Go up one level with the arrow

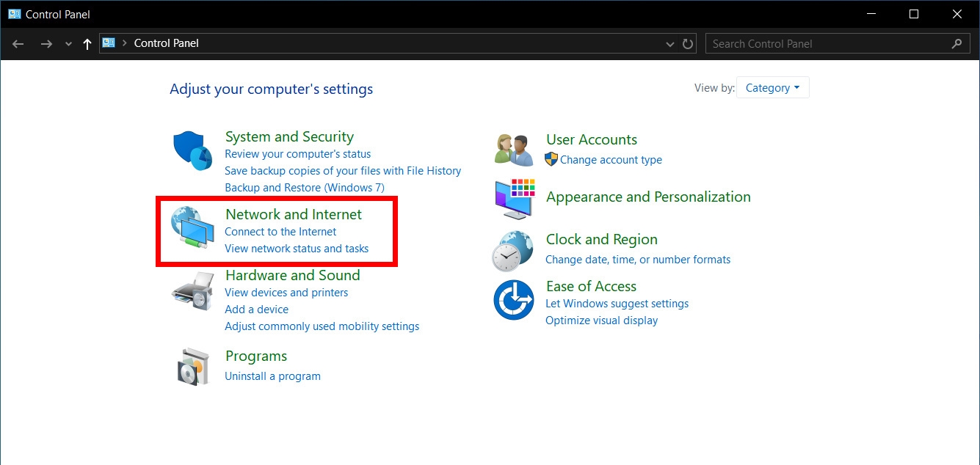tap(87, 44)
